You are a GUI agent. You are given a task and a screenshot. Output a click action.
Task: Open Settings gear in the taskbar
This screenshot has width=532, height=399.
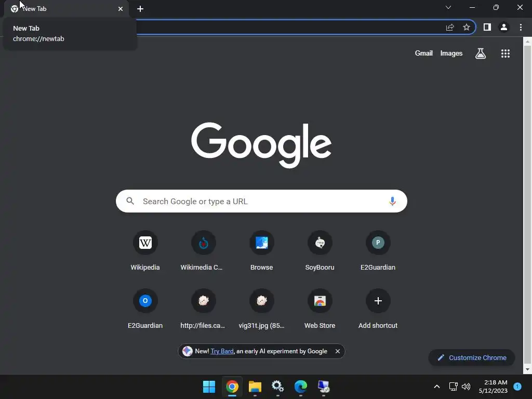(x=277, y=387)
